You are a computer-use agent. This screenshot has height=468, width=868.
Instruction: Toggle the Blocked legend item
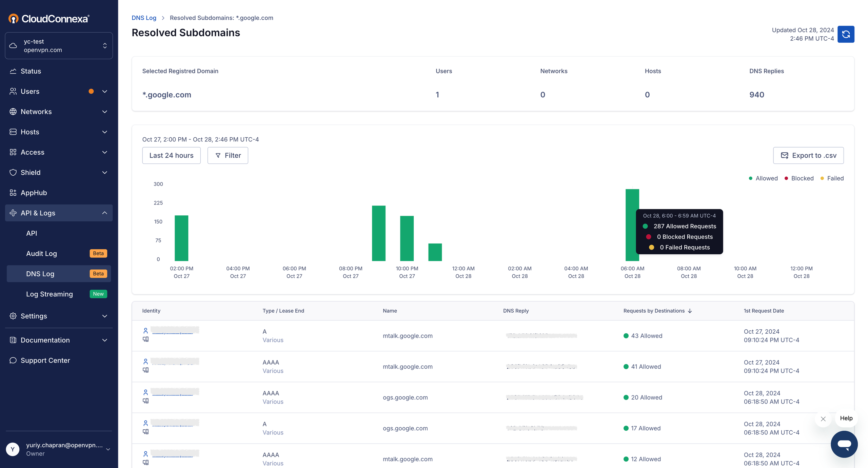[x=799, y=178]
